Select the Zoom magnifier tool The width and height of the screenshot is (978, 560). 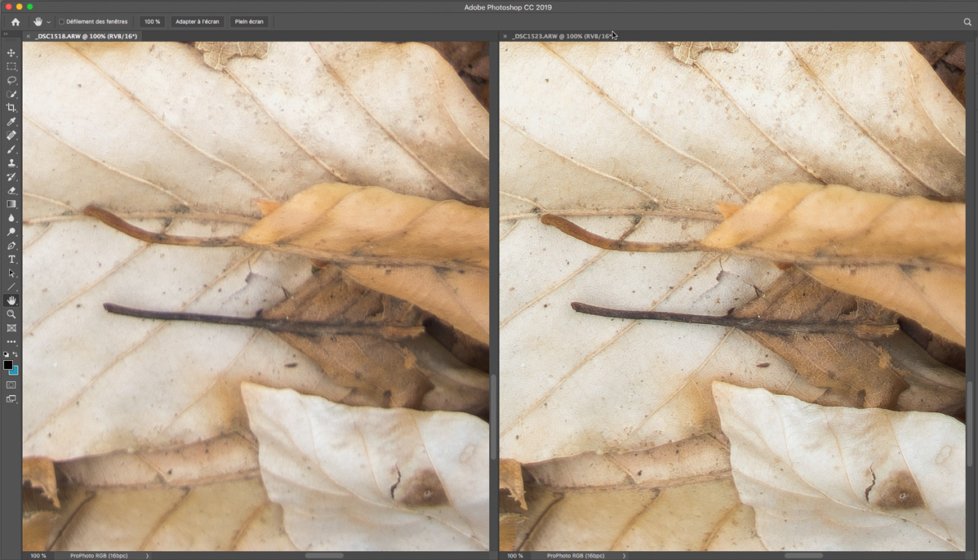coord(11,314)
